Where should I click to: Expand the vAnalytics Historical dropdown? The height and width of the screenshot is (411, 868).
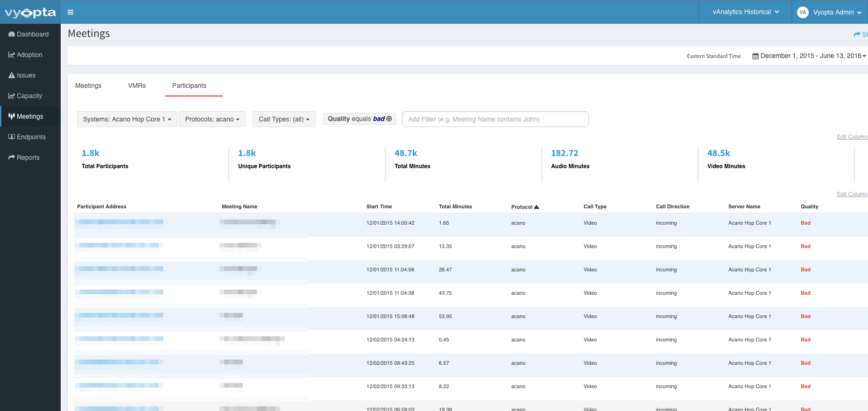click(x=745, y=12)
